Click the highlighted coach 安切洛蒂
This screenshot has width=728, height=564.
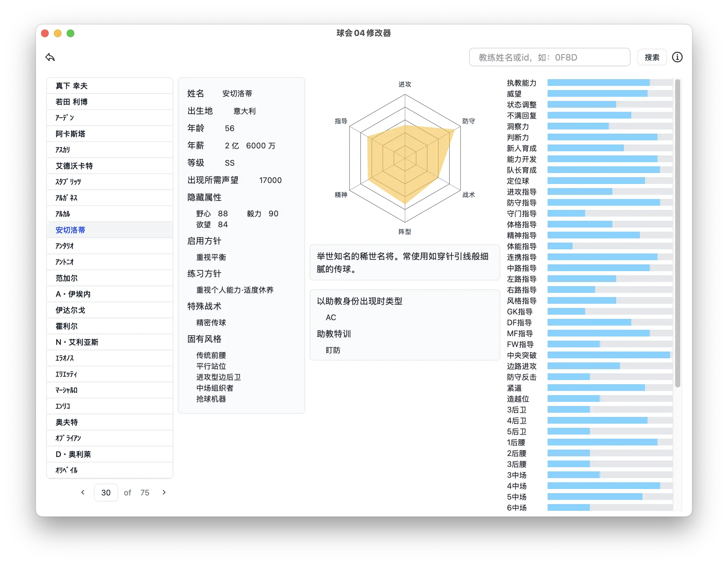[x=70, y=230]
